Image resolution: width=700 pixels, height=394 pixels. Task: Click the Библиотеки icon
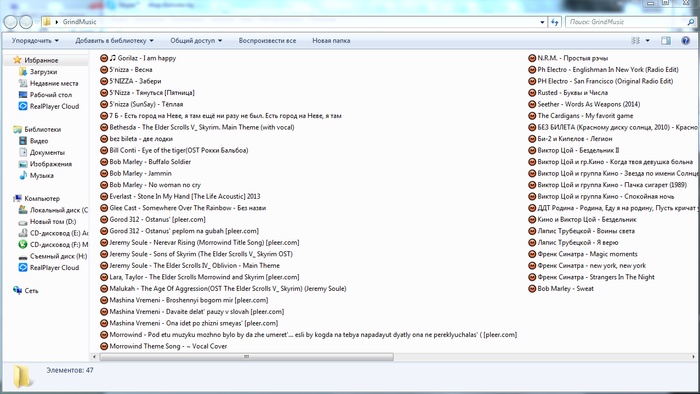click(x=17, y=129)
